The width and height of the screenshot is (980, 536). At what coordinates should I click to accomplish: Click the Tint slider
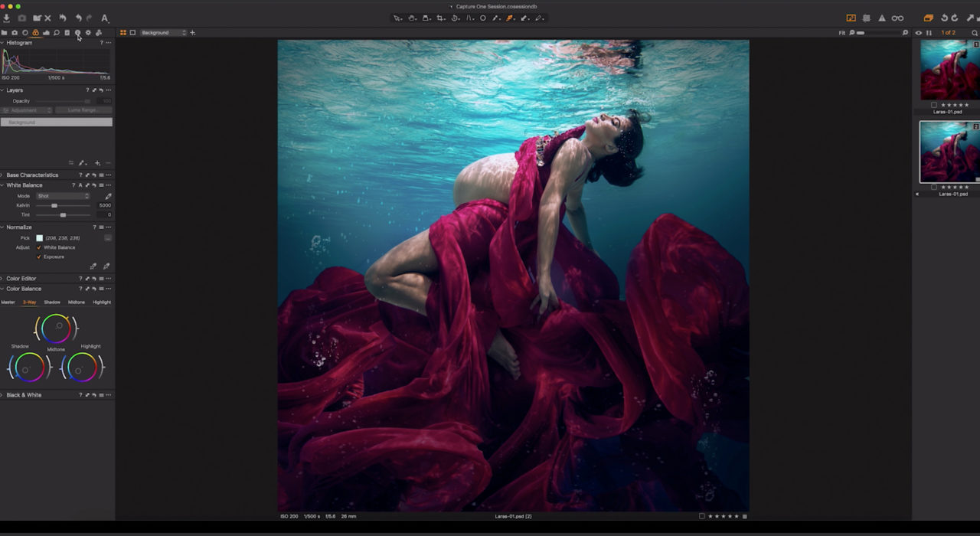(63, 214)
